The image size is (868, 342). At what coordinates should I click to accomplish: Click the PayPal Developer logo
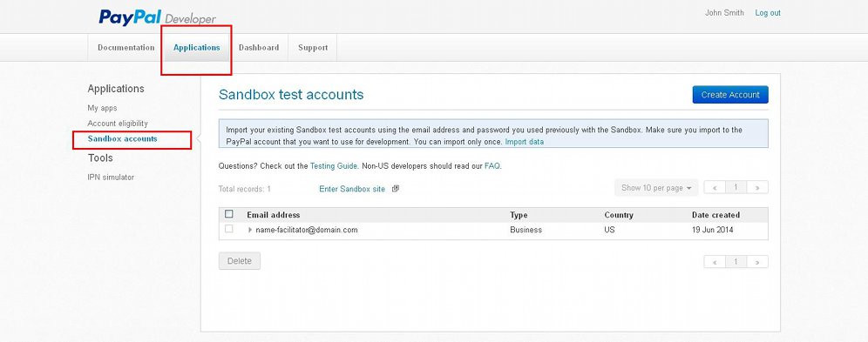click(x=157, y=17)
